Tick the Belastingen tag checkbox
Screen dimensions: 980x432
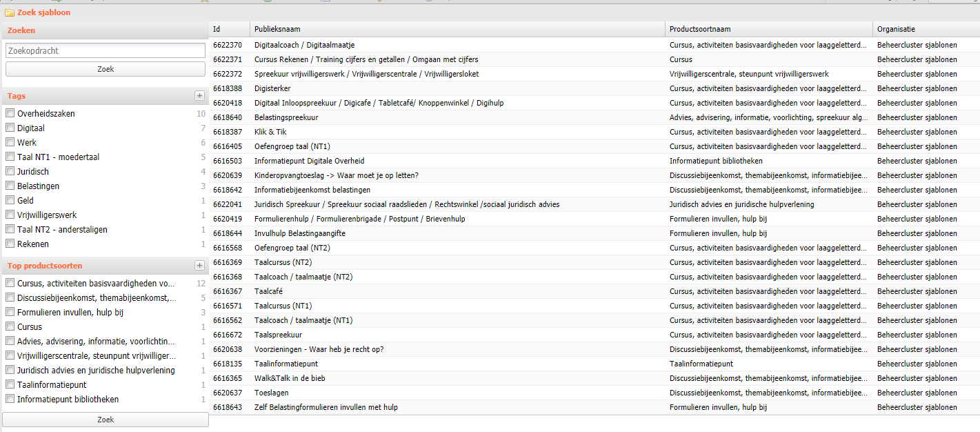click(x=10, y=186)
